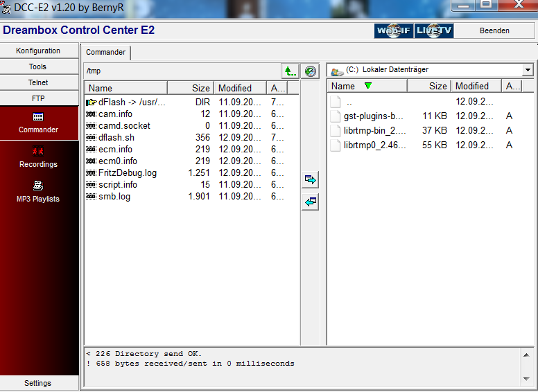Sort the local files by Name column

(367, 86)
